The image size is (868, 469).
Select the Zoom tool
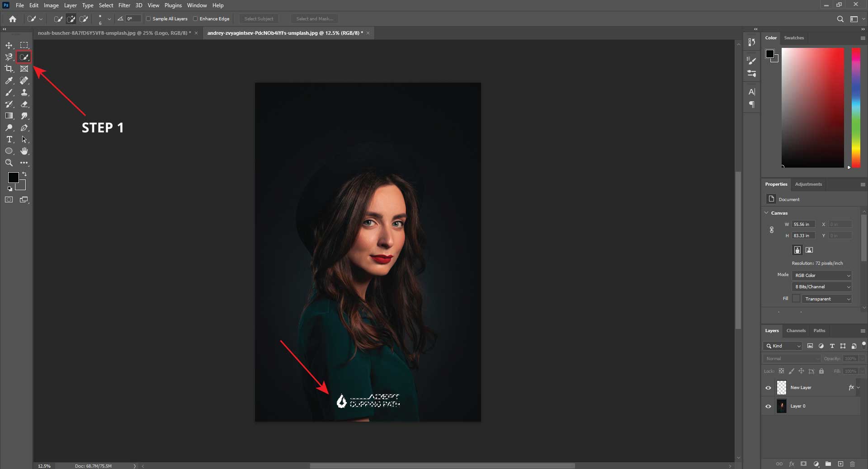coord(9,163)
